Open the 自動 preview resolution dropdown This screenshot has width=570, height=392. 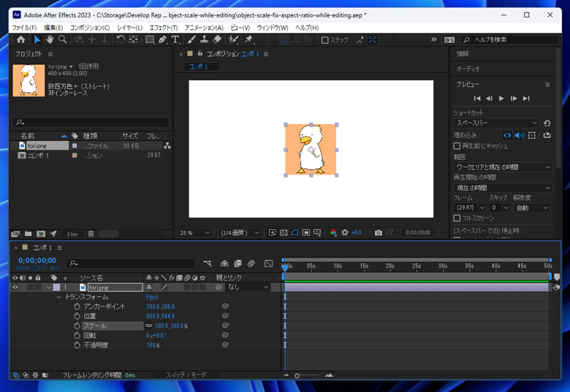coord(532,207)
